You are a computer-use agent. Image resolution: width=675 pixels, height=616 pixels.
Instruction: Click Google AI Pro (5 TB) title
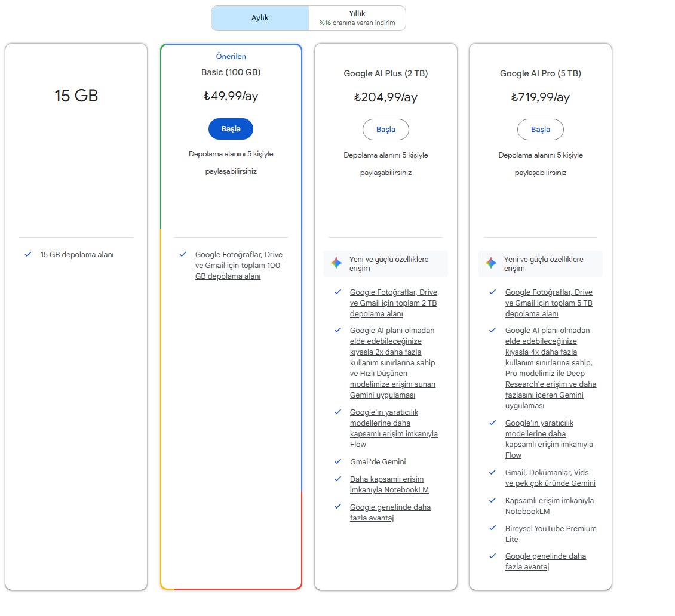pyautogui.click(x=540, y=73)
